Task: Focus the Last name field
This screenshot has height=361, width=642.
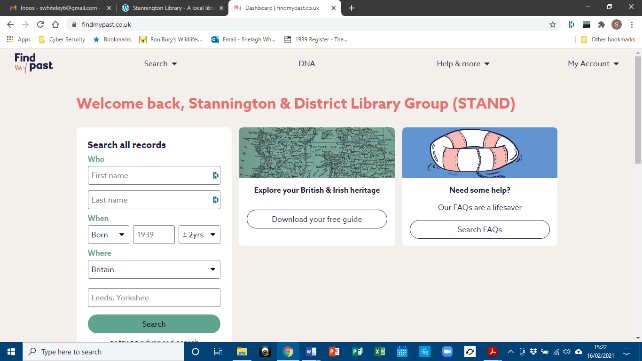Action: [154, 200]
